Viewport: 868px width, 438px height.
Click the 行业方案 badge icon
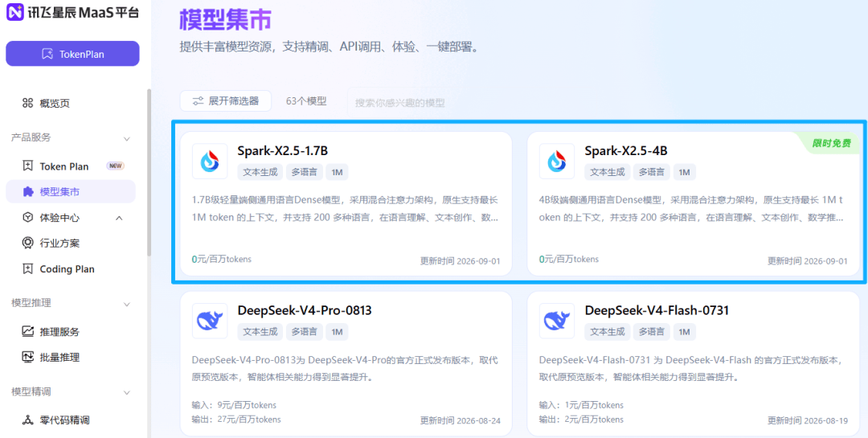27,243
